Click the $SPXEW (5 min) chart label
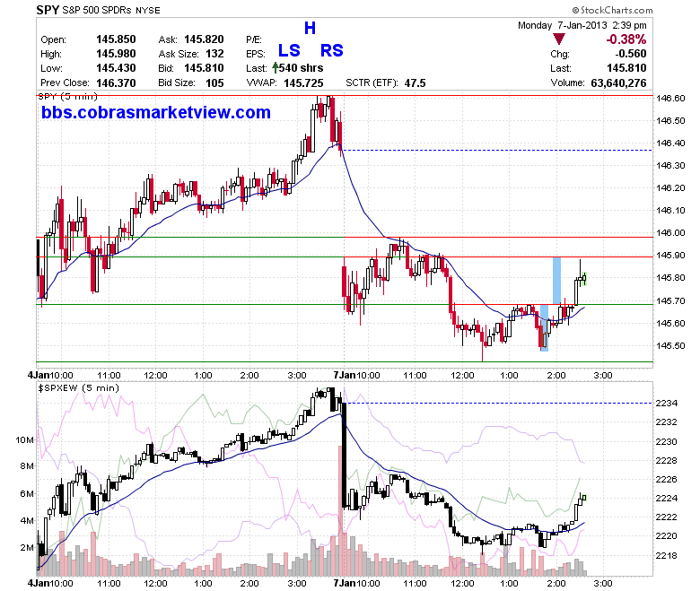The width and height of the screenshot is (700, 591). tap(79, 388)
